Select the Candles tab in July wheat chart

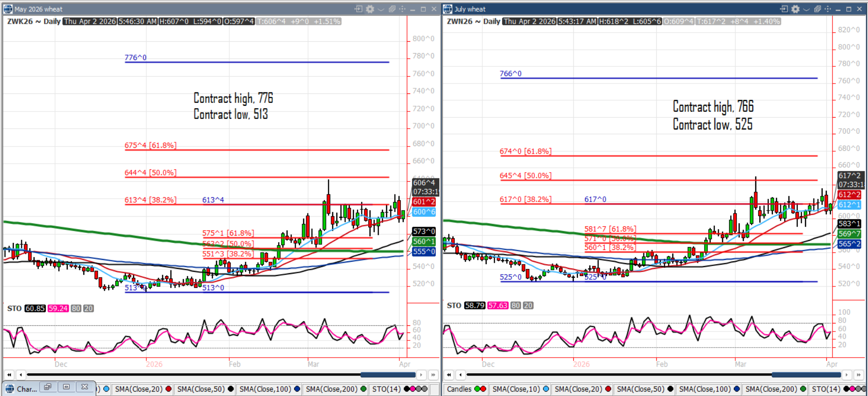459,389
